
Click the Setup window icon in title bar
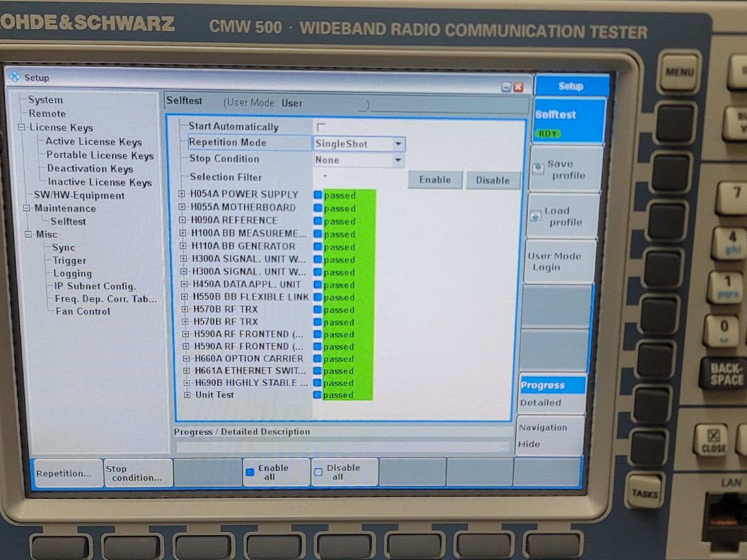click(x=15, y=77)
